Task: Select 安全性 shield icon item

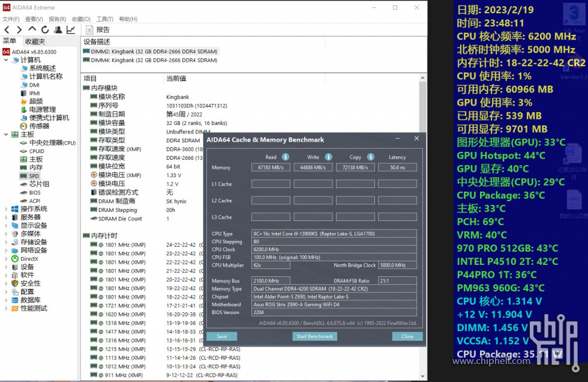Action: (14, 283)
